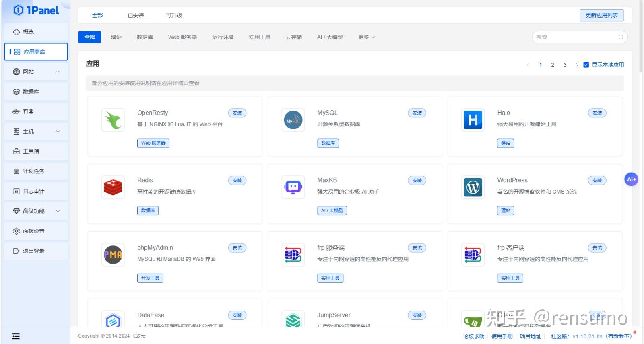Viewport: 644px width, 344px height.
Task: Filter by 数据库 category tab
Action: coord(144,37)
